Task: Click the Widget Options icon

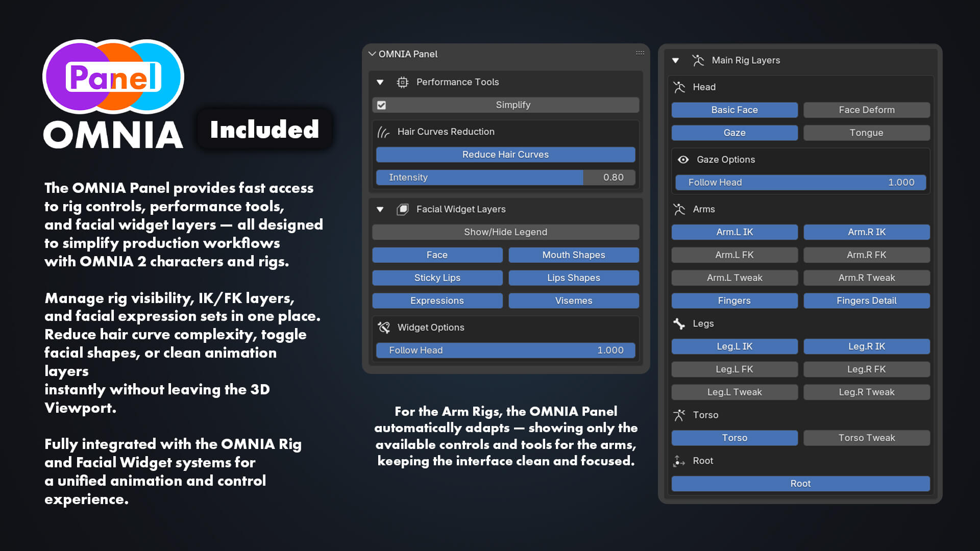Action: 384,328
